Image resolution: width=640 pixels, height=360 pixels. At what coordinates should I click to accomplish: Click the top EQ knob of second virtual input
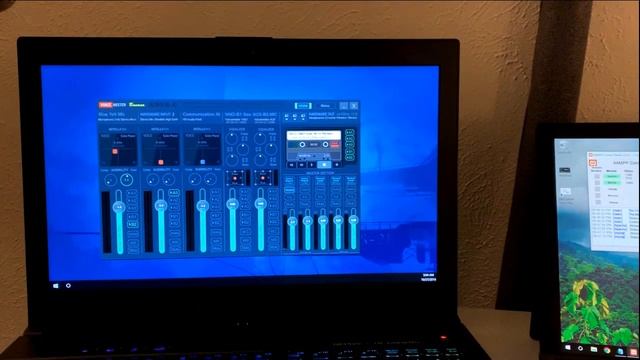[x=260, y=139]
